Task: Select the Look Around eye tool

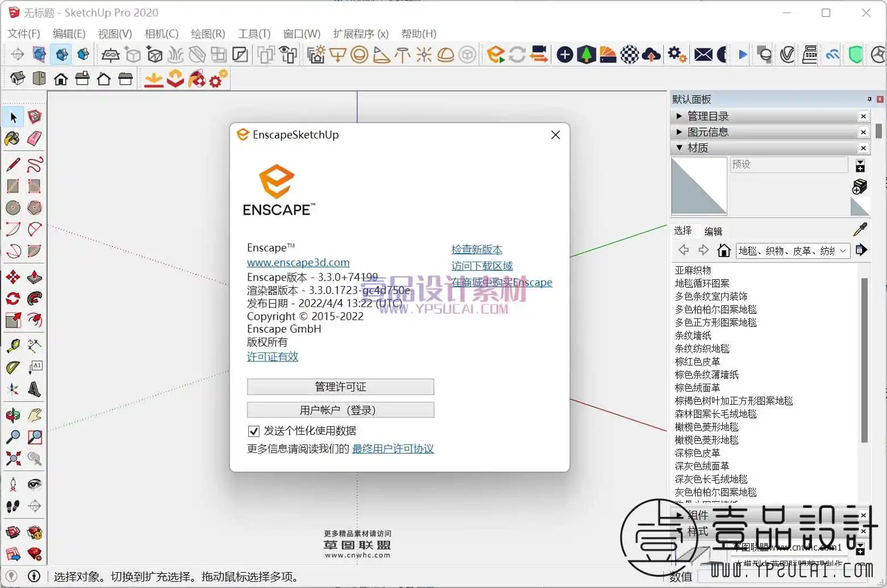Action: (x=35, y=484)
